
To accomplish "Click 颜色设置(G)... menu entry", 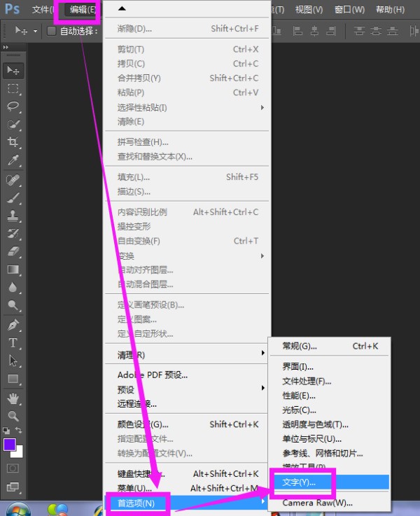I will (x=143, y=424).
